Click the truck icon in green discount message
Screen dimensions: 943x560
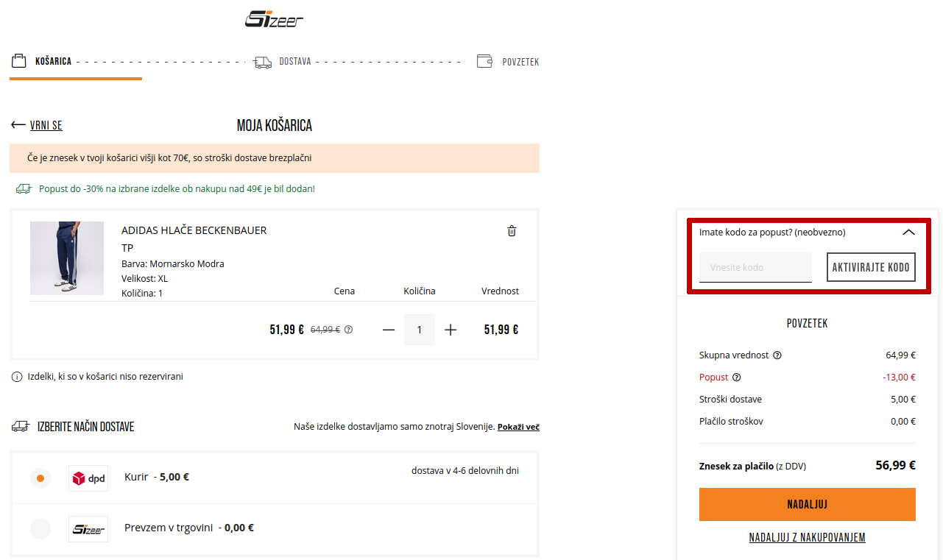[x=24, y=189]
